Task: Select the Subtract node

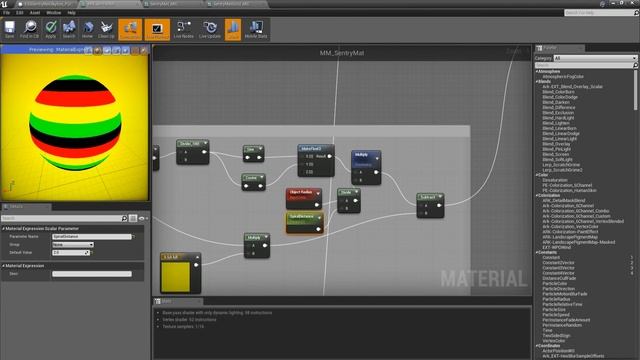Action: (x=430, y=205)
